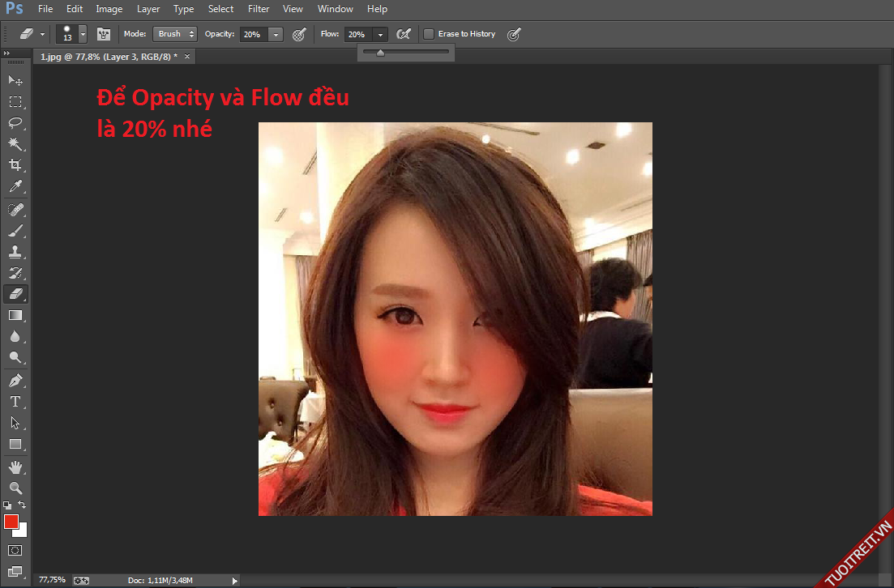Screen dimensions: 894x588
Task: Expand the Opacity slider dropdown arrow
Action: pyautogui.click(x=276, y=34)
